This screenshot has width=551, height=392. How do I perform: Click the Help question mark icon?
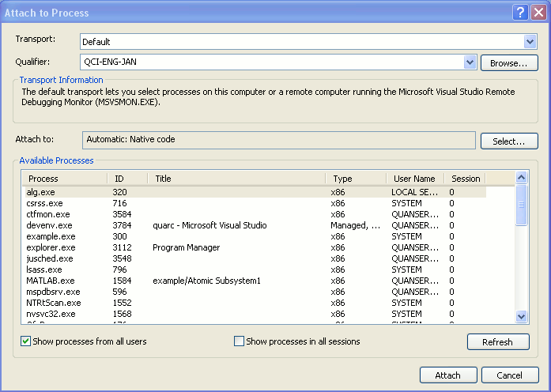coord(519,12)
